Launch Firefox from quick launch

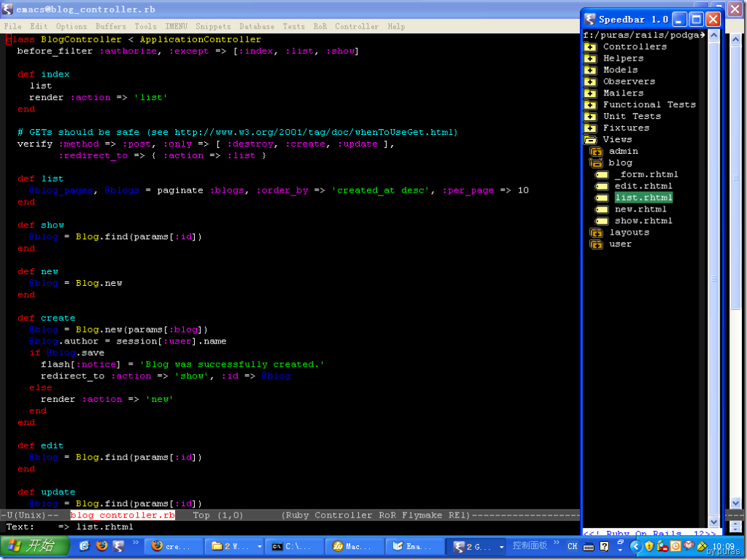[102, 545]
